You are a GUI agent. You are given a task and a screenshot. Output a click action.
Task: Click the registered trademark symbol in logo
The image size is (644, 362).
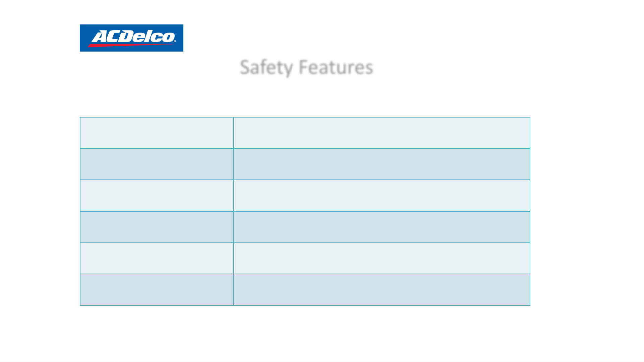pyautogui.click(x=174, y=41)
